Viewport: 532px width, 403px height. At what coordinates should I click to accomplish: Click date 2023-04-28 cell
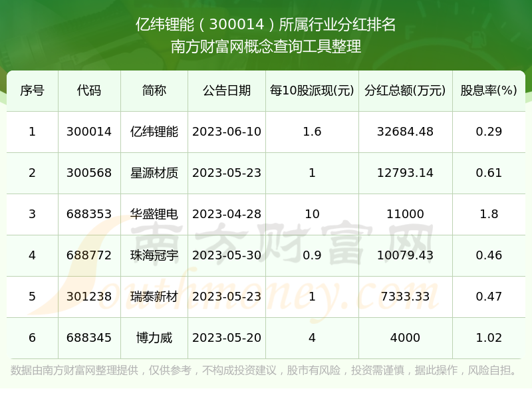[227, 214]
